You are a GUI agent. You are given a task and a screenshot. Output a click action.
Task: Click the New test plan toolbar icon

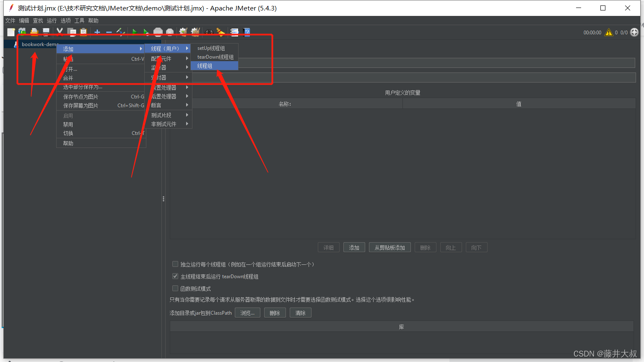(x=11, y=32)
